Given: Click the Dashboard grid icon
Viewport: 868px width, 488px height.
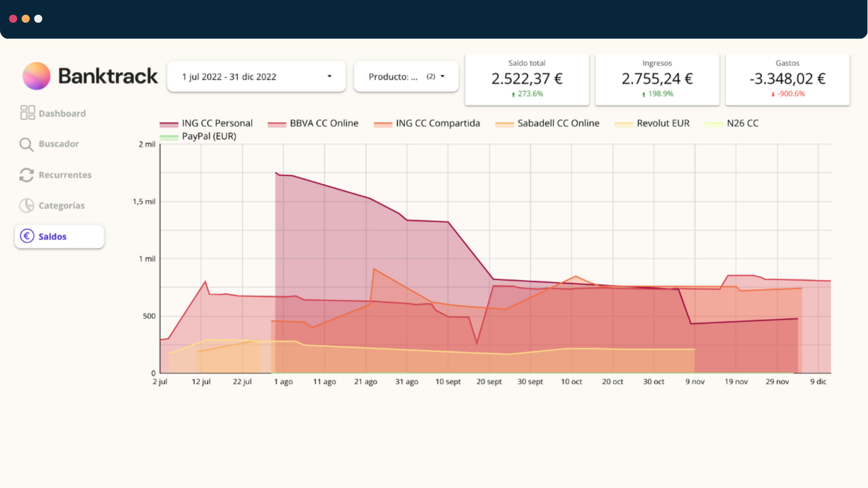Looking at the screenshot, I should point(27,113).
